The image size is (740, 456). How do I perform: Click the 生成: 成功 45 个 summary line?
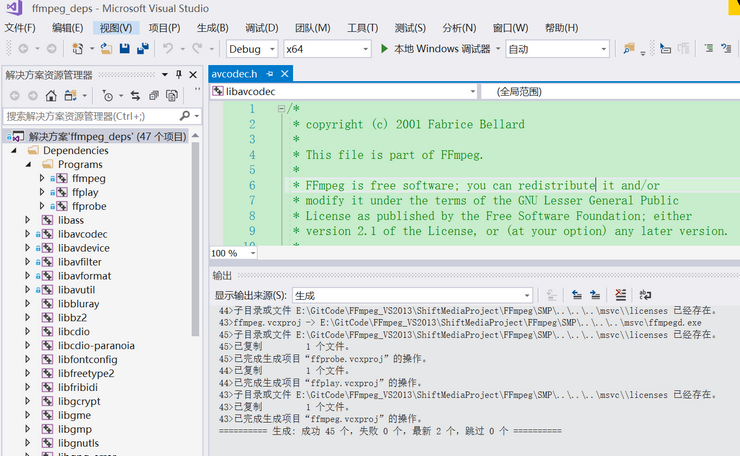390,431
